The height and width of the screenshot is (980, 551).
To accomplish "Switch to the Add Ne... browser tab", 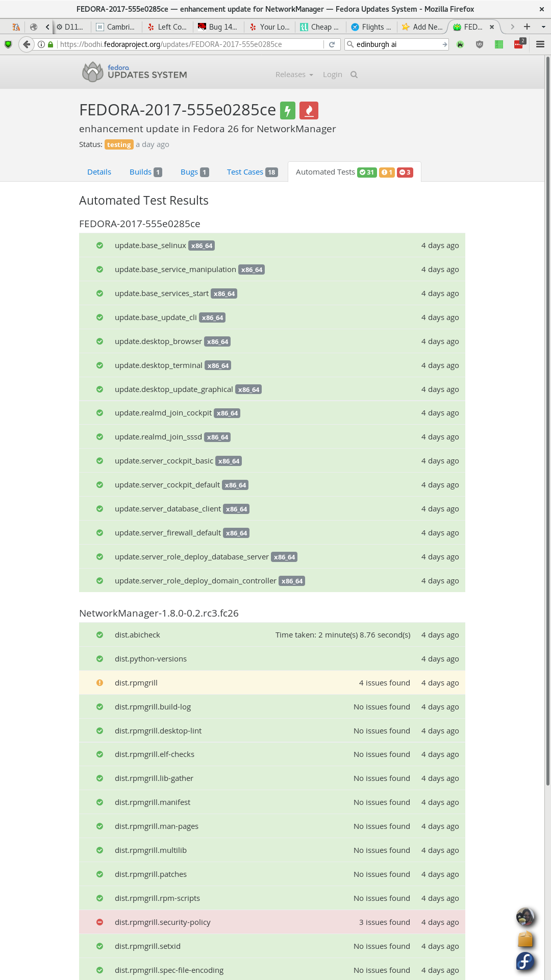I will (422, 27).
